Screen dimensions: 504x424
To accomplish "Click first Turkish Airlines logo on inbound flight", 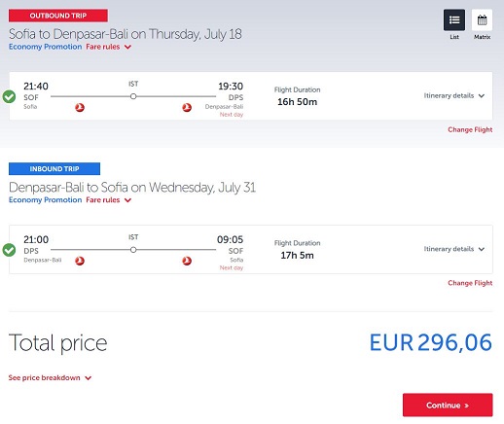I will 80,261.
